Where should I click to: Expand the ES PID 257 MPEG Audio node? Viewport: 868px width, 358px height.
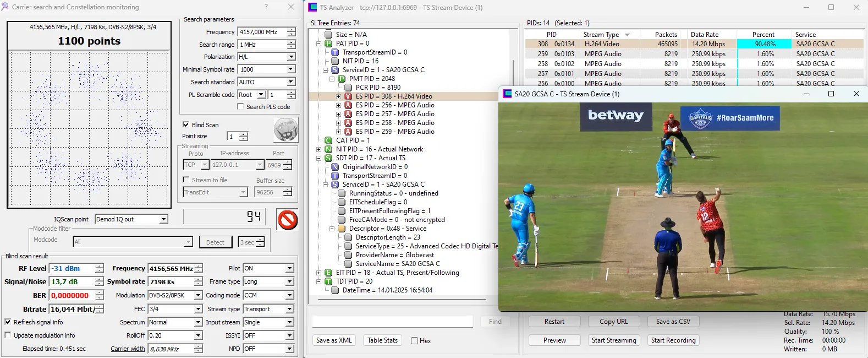(x=339, y=114)
